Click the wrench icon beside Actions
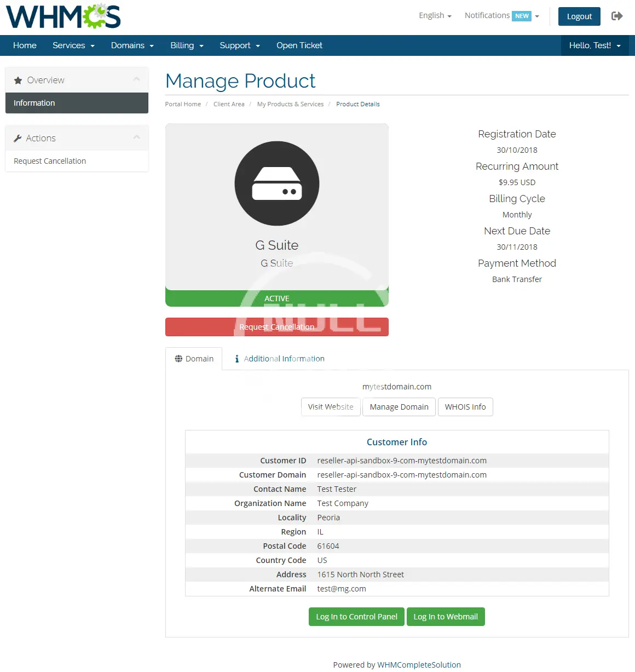The image size is (635, 672). (x=18, y=139)
